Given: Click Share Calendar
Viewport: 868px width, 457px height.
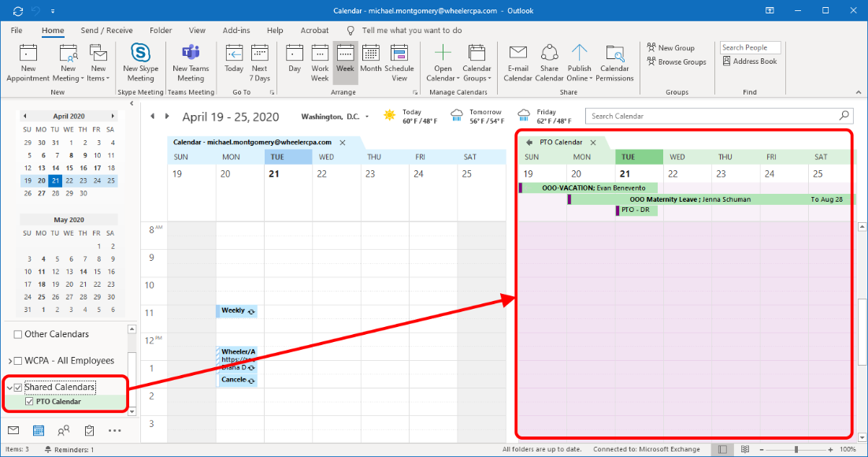Looking at the screenshot, I should point(549,63).
